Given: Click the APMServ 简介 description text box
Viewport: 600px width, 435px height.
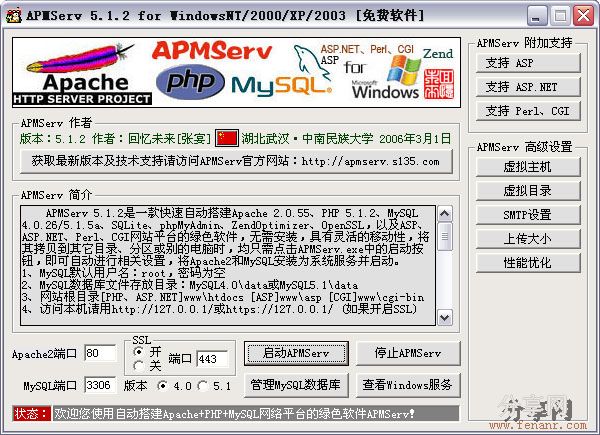Looking at the screenshot, I should (x=228, y=266).
